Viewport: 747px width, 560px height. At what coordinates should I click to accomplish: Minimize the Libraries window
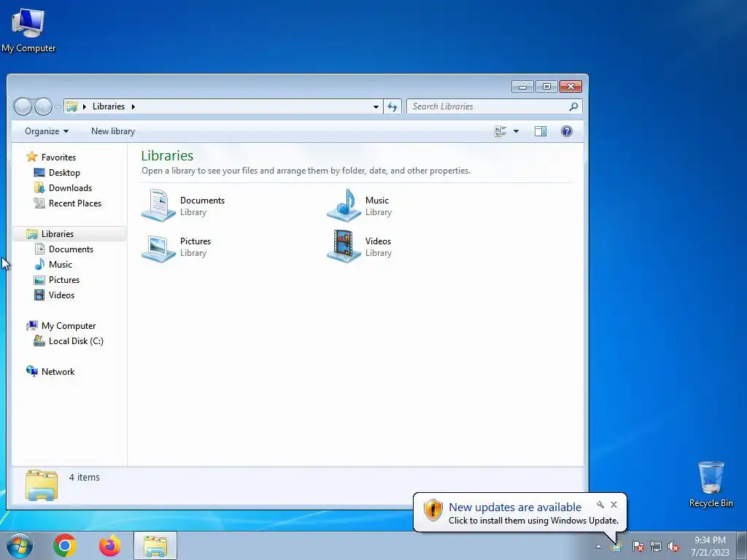point(522,87)
